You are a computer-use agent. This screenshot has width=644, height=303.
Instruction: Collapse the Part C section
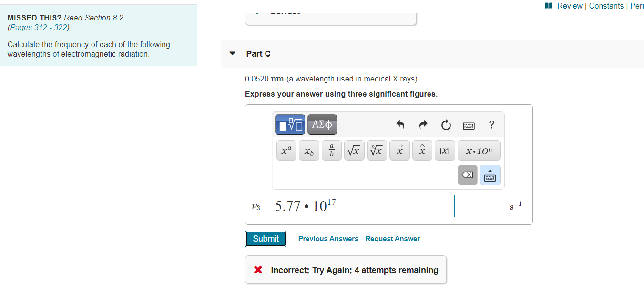[x=232, y=54]
